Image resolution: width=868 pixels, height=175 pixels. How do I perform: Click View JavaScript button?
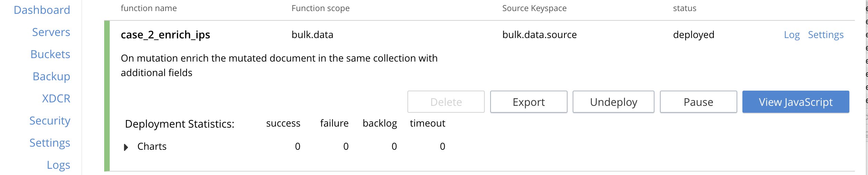point(796,102)
